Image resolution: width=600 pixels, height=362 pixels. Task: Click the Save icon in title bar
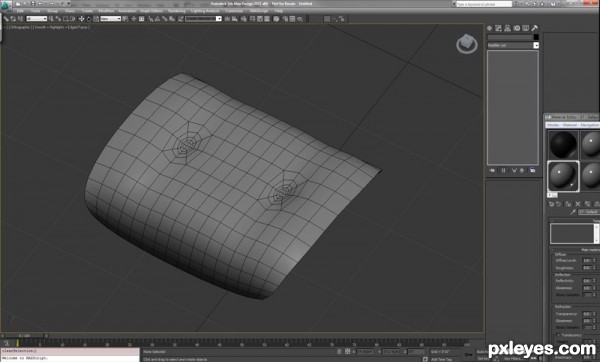(33, 3)
